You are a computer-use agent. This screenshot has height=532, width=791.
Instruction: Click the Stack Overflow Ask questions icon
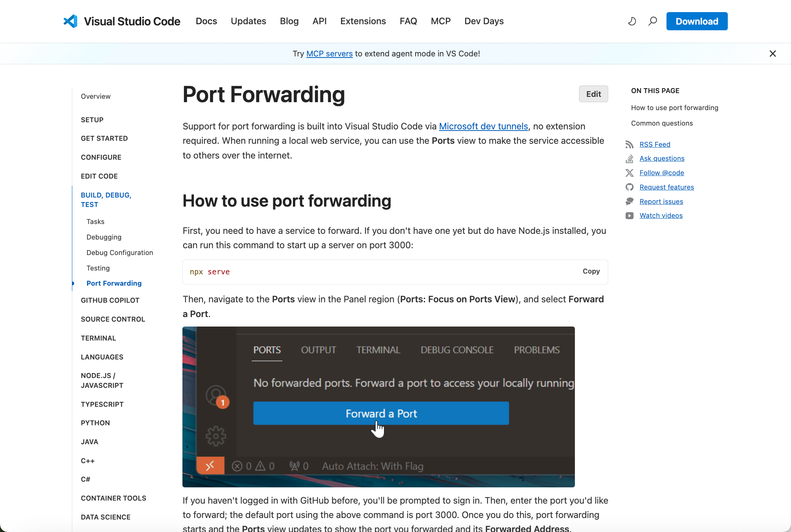pyautogui.click(x=629, y=159)
